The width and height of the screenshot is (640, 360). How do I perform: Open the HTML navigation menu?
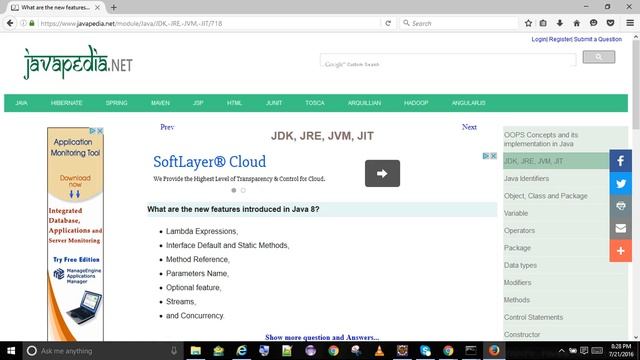tap(234, 103)
